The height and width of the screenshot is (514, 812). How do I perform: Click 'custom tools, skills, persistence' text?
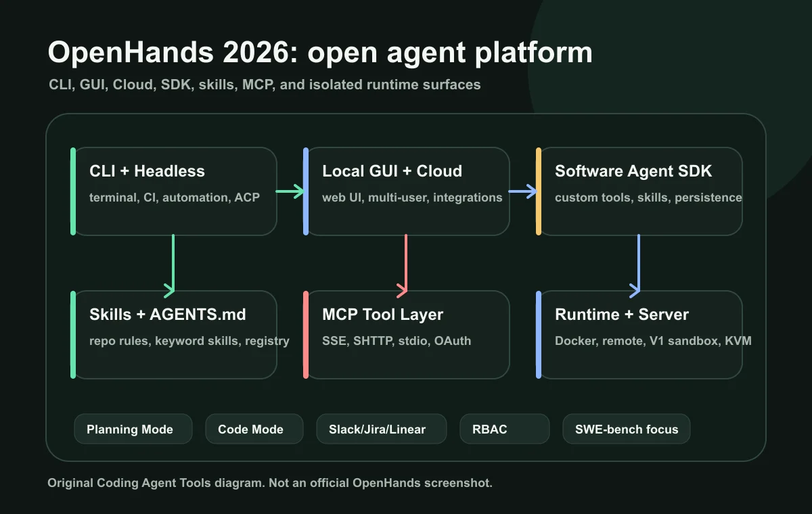[648, 197]
